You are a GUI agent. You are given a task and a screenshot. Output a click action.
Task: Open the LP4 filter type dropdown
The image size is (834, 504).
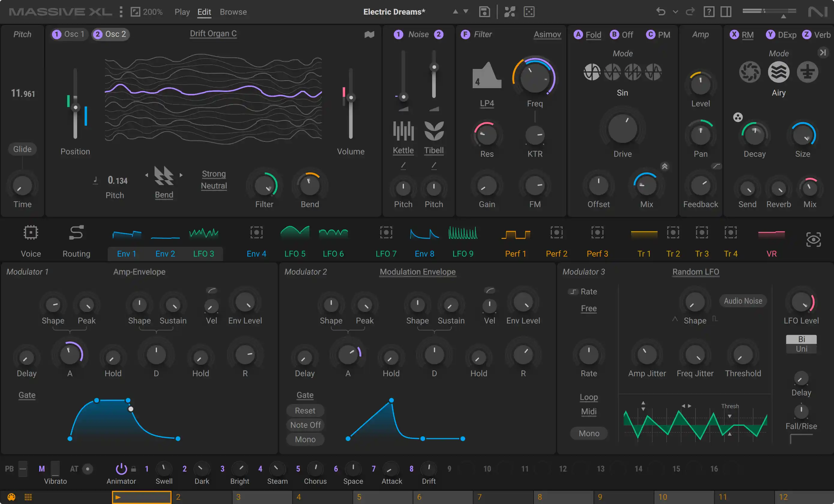[x=487, y=103]
